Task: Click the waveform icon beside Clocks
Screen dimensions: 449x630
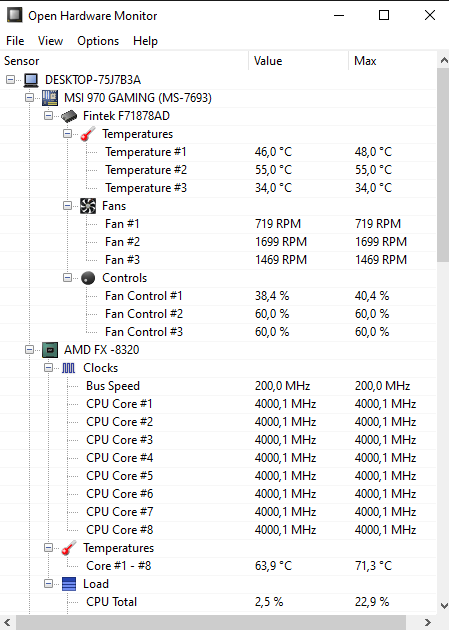Action: [x=68, y=368]
